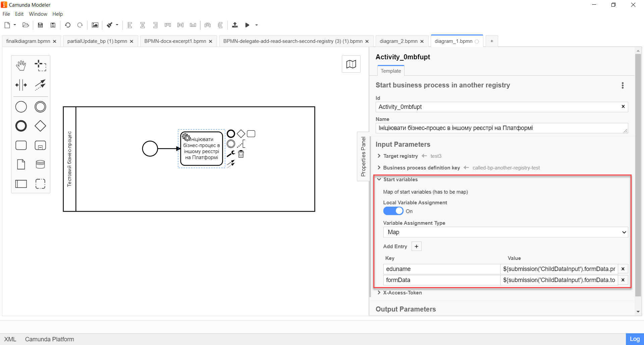
Task: Create a Pool/Participant from palette
Action: click(x=21, y=184)
